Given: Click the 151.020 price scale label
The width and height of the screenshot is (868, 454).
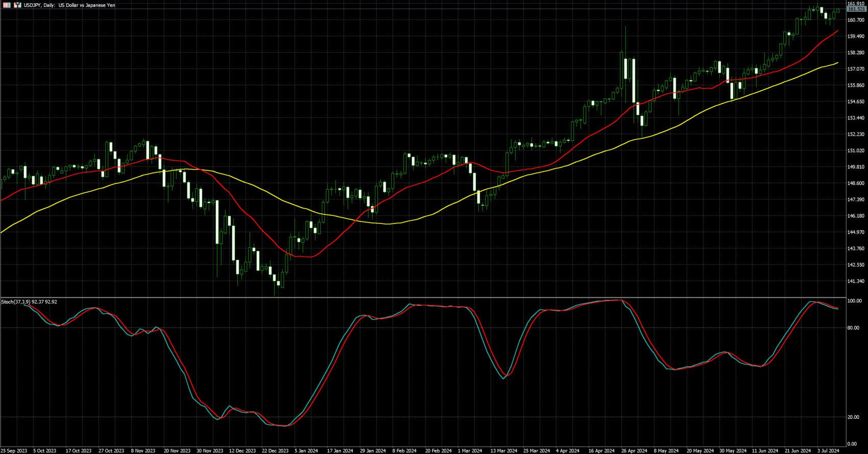Looking at the screenshot, I should [856, 150].
